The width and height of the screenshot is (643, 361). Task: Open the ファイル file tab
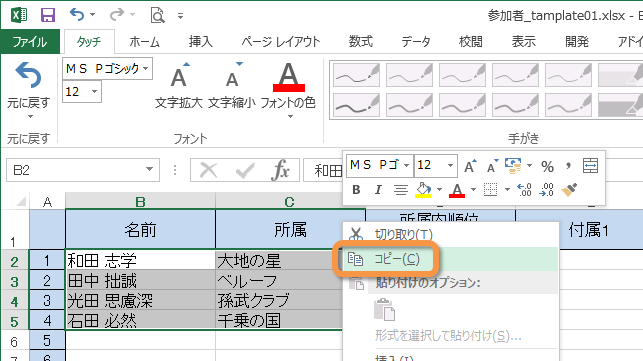pos(30,41)
